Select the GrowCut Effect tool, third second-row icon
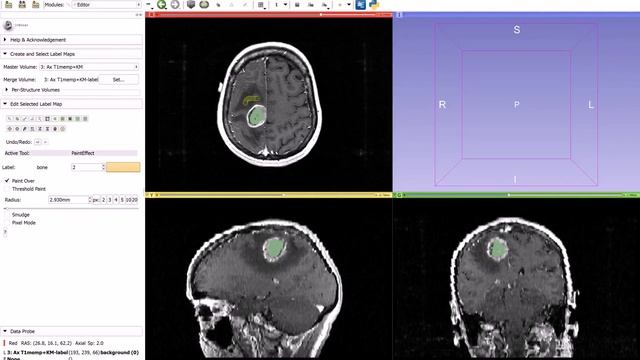Viewport: 640px width, 360px height. (24, 129)
